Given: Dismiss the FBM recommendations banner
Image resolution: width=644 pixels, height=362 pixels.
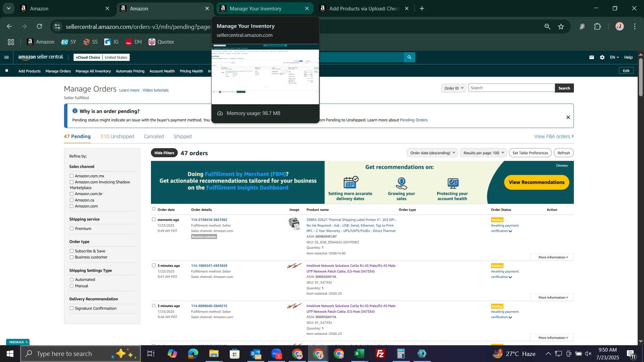Looking at the screenshot, I should point(562,165).
